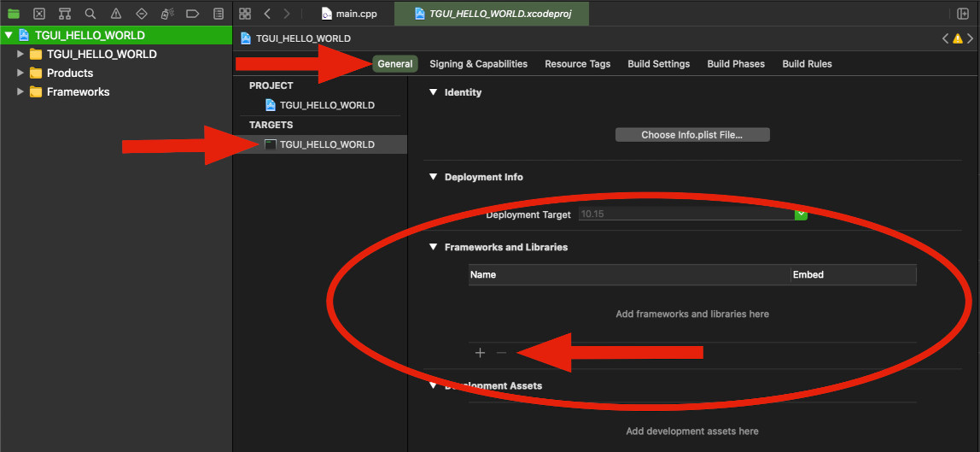Viewport: 980px width, 452px height.
Task: Open the Symbol navigator icon
Action: pos(64,13)
